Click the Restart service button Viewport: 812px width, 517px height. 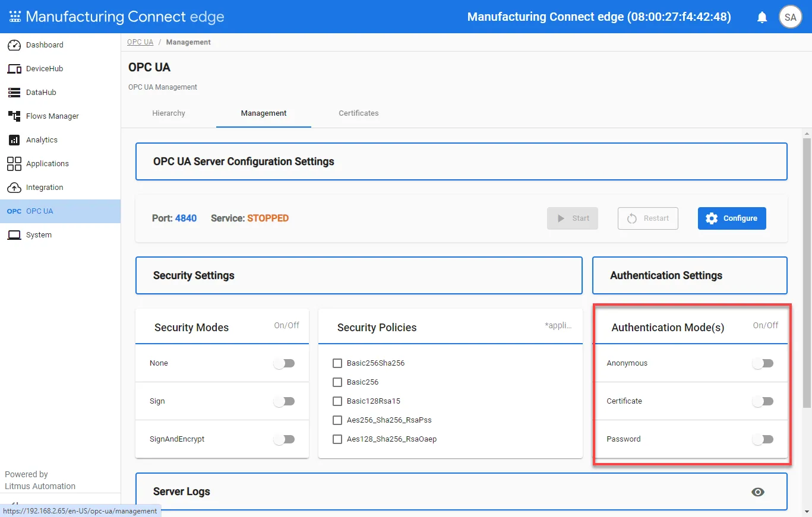(x=648, y=218)
